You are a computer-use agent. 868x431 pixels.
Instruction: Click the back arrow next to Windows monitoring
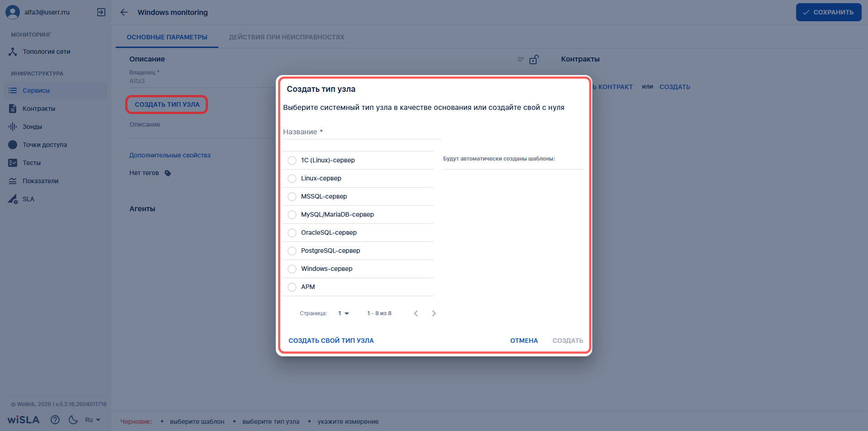click(124, 12)
